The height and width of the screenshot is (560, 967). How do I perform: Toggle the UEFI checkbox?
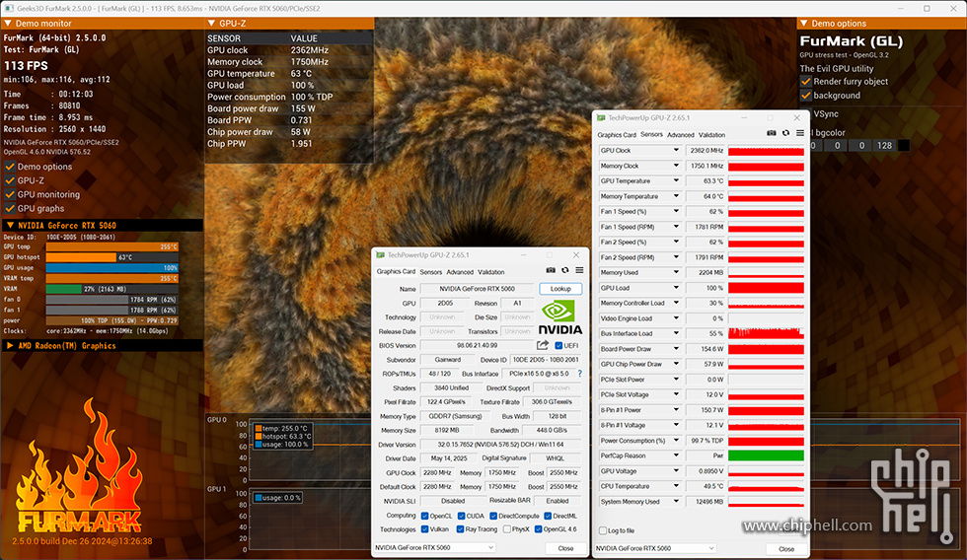point(558,346)
